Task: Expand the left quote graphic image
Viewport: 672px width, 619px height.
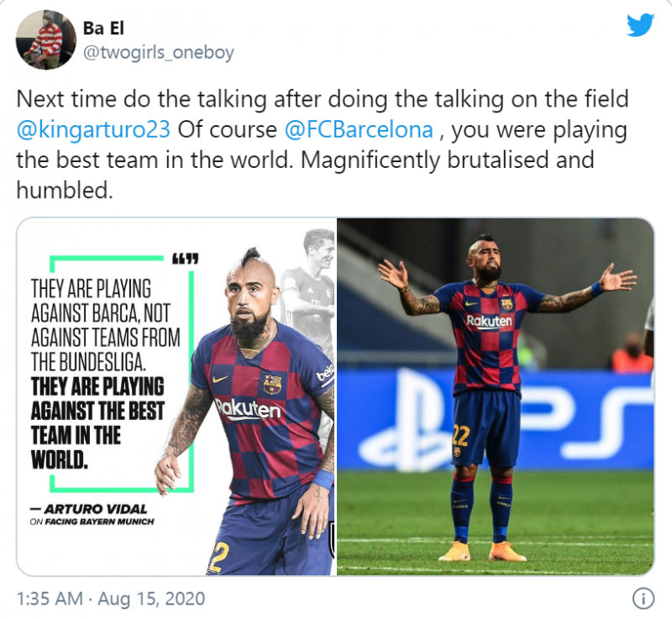Action: (x=176, y=396)
